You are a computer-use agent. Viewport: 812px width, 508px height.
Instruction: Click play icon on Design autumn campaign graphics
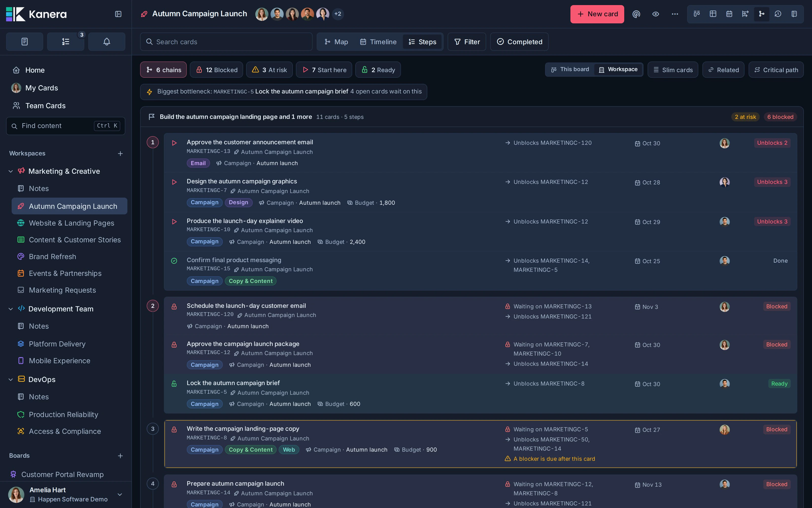174,182
